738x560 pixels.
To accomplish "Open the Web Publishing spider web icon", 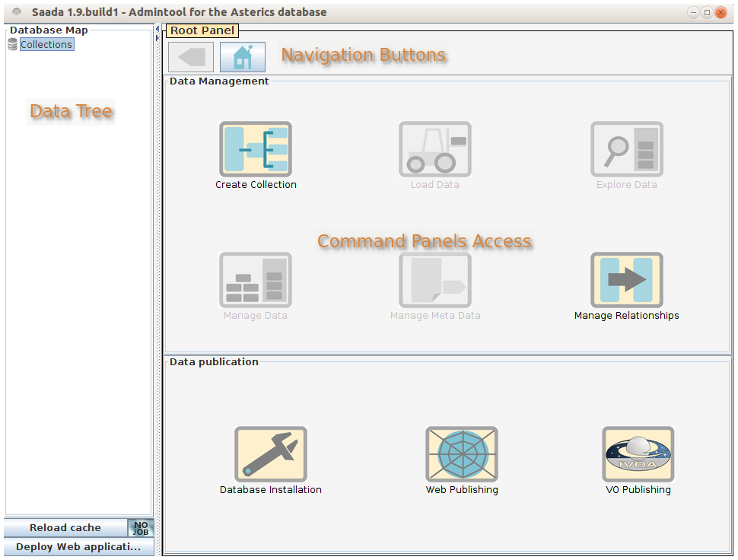I will coord(462,454).
